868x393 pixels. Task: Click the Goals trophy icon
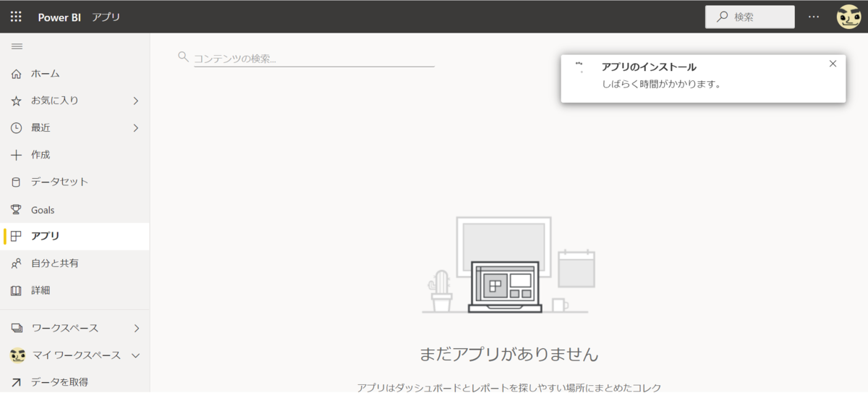pyautogui.click(x=17, y=210)
